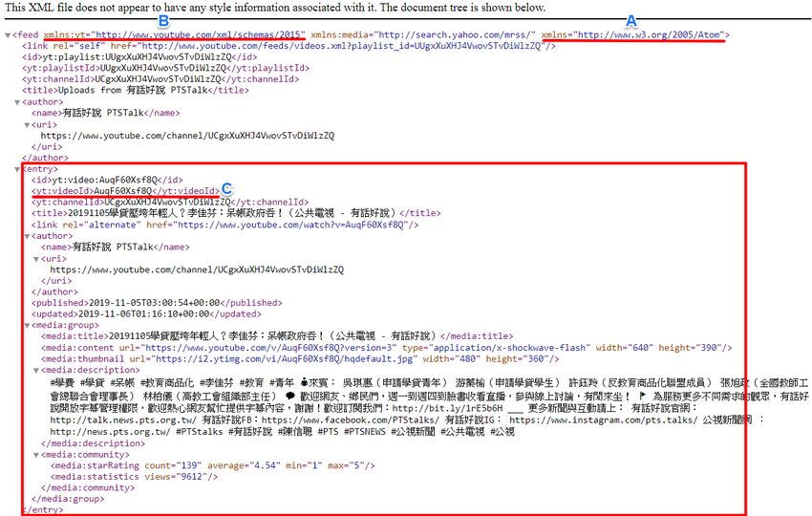Collapse the media:community node triangle
Screen dimensions: 812x516
pos(36,455)
